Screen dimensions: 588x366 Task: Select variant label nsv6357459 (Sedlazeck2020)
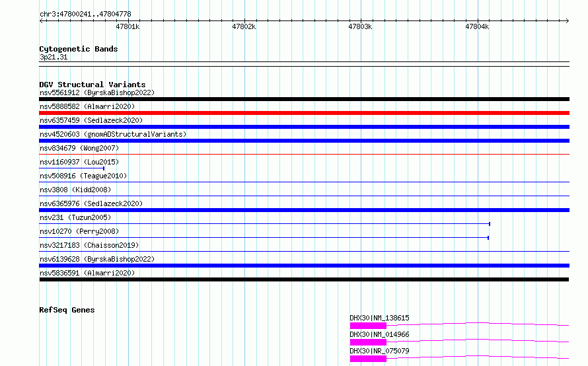click(91, 120)
